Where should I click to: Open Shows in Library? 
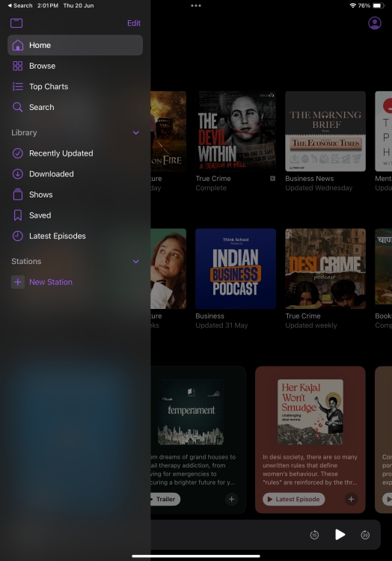point(75,194)
